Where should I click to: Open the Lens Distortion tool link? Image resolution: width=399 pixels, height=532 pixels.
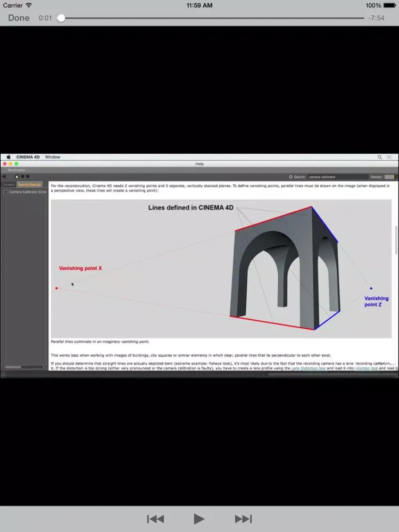[x=309, y=368]
